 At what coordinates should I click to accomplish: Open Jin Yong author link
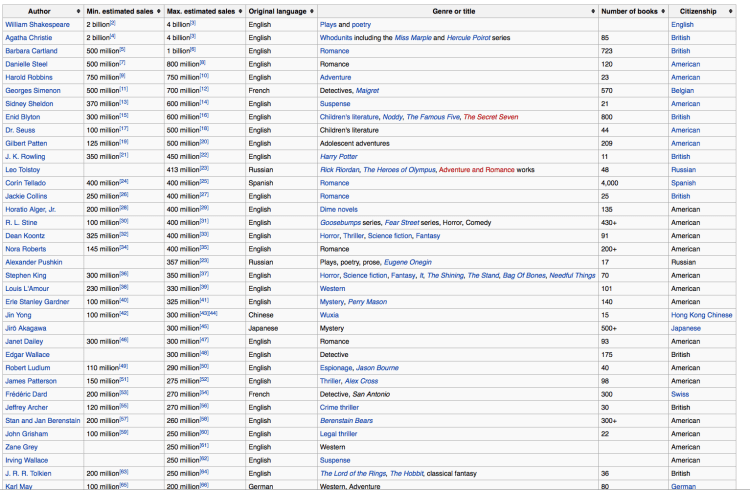coord(18,315)
